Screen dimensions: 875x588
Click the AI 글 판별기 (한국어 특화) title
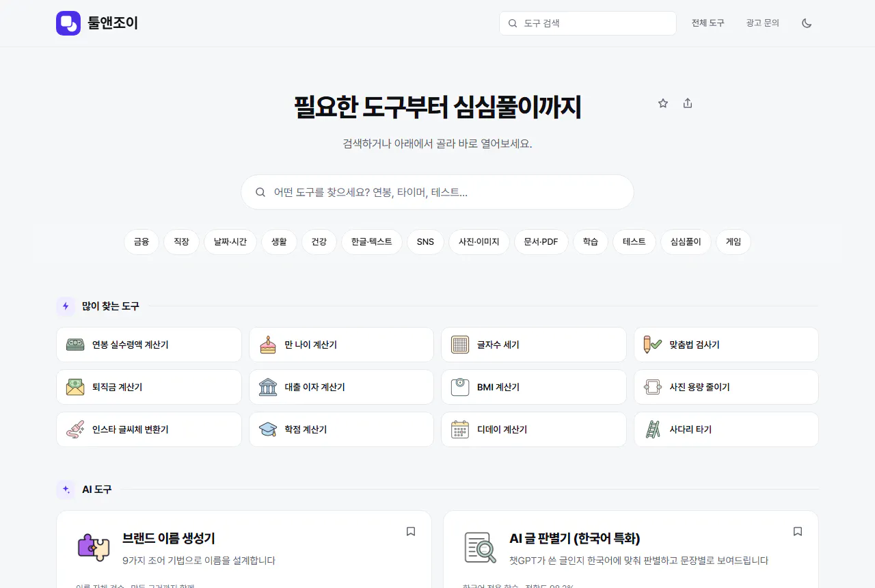[x=575, y=539]
